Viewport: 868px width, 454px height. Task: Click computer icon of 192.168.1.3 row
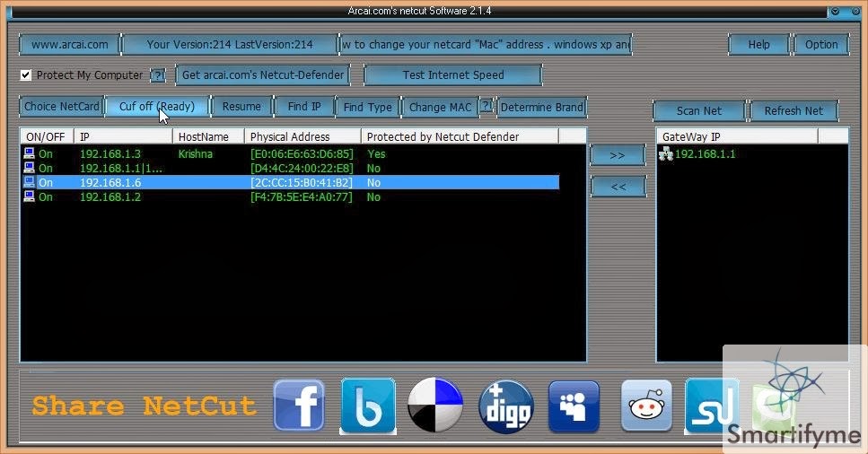[30, 153]
